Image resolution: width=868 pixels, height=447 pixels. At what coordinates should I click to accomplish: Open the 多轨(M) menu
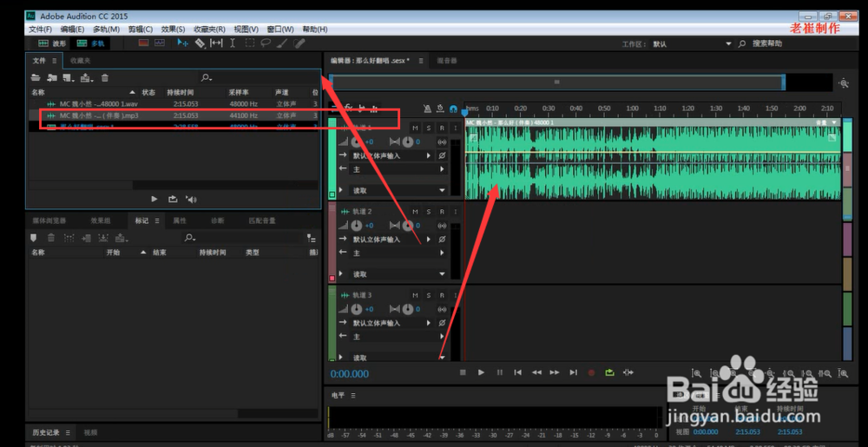[x=106, y=30]
